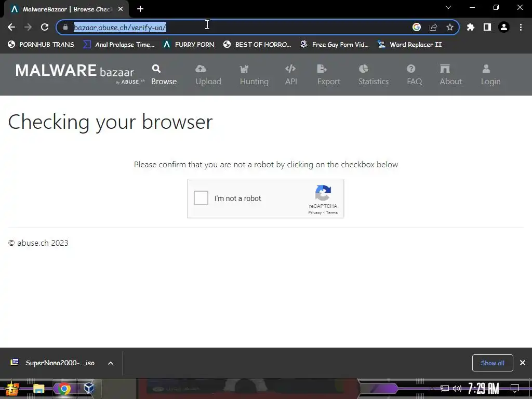The image size is (532, 399).
Task: Open the About page
Action: 451,75
